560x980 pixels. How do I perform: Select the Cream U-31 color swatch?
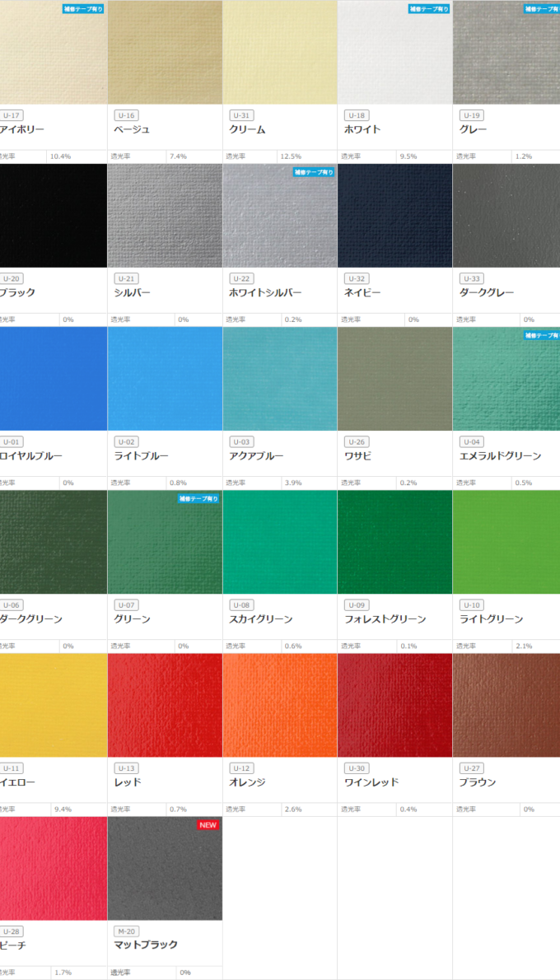[279, 52]
